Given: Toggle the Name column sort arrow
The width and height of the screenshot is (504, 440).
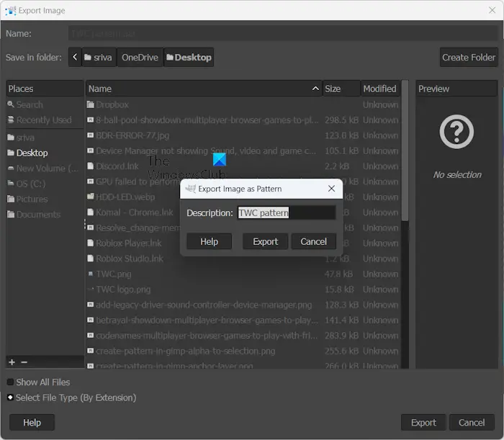Looking at the screenshot, I should [x=315, y=89].
